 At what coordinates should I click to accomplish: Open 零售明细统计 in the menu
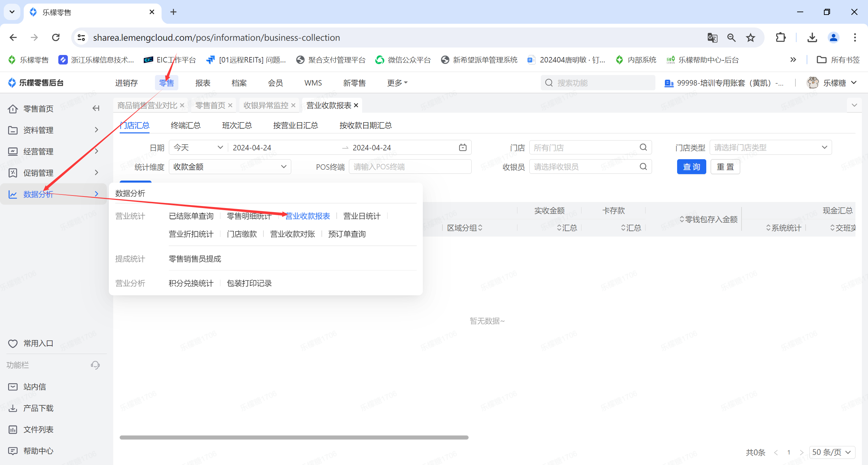[249, 216]
